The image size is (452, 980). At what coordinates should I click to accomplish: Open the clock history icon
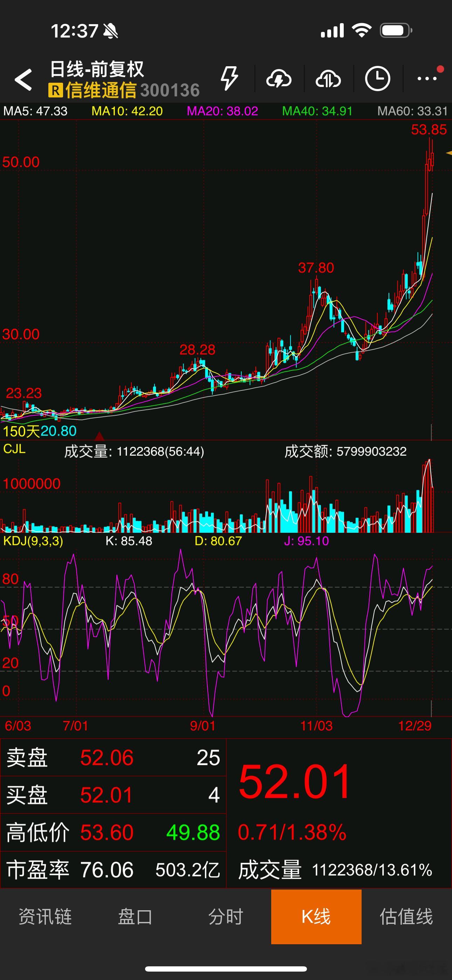377,79
